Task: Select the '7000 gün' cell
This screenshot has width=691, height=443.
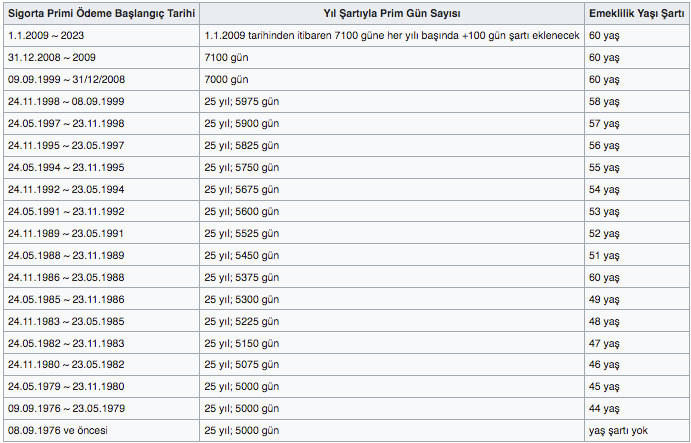Action: pos(392,79)
